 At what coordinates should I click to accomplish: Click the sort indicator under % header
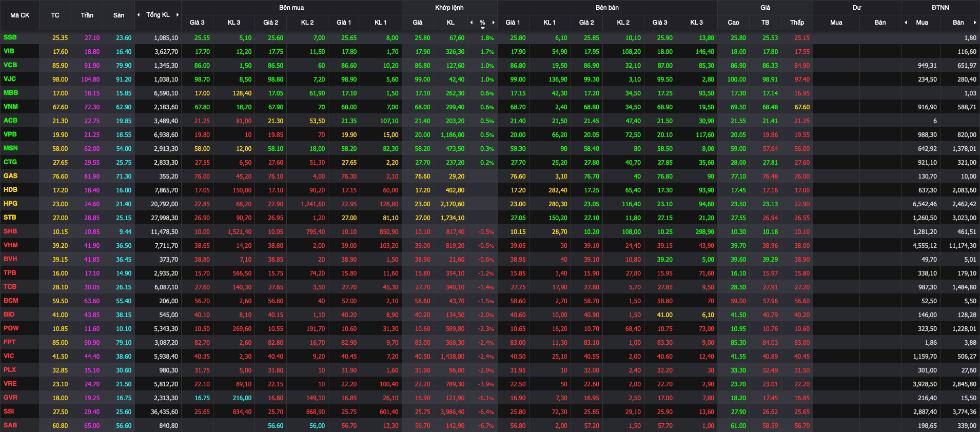[482, 28]
